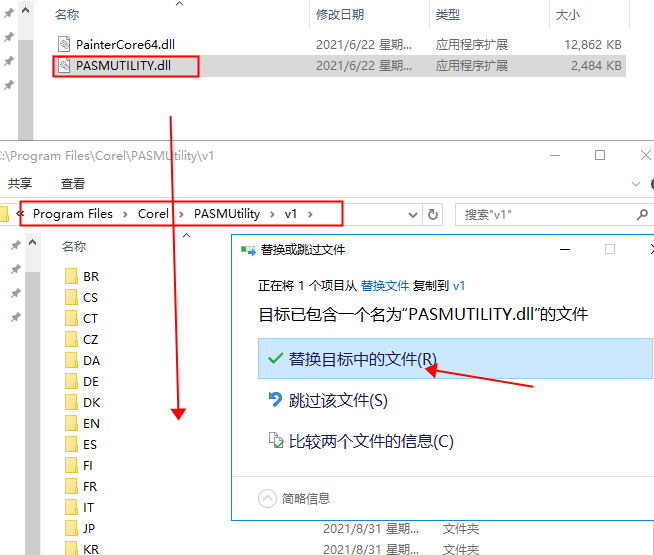
Task: Sort upper window by 大小 column
Action: (x=568, y=15)
